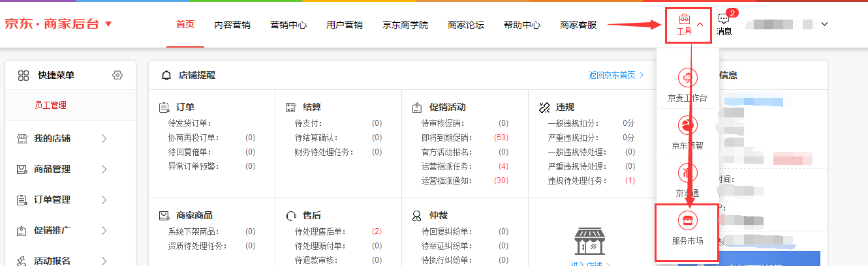The height and width of the screenshot is (266, 868).
Task: Click 待处理售后单 count (2)
Action: click(x=377, y=231)
